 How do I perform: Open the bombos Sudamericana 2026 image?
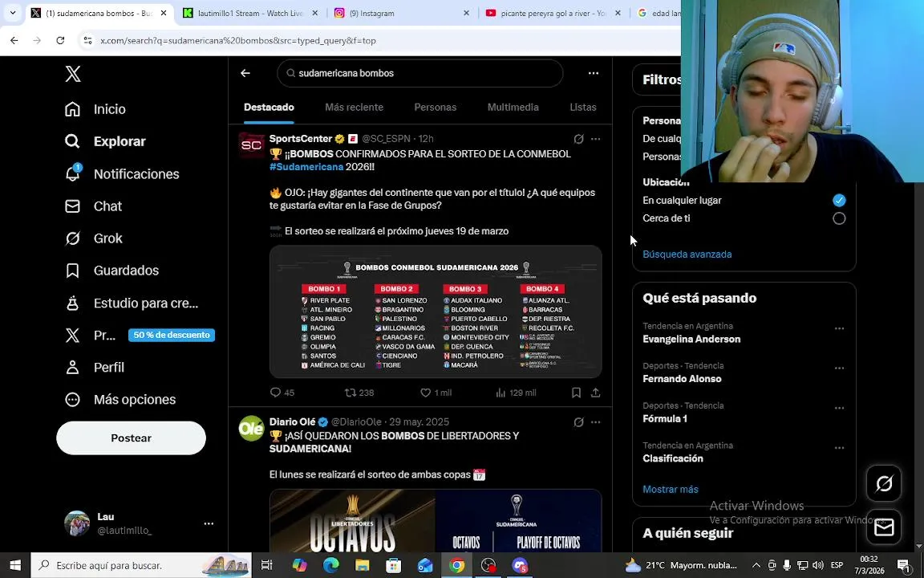[436, 311]
